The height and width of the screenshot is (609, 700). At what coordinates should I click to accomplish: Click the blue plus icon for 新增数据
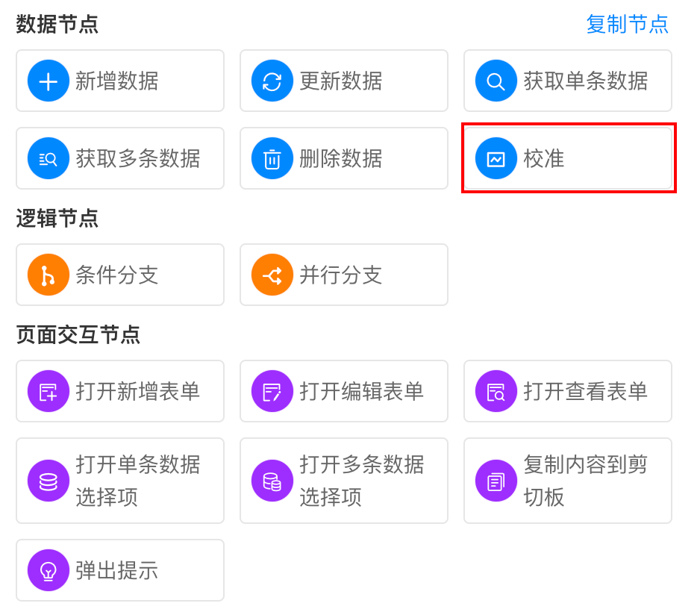coord(49,81)
